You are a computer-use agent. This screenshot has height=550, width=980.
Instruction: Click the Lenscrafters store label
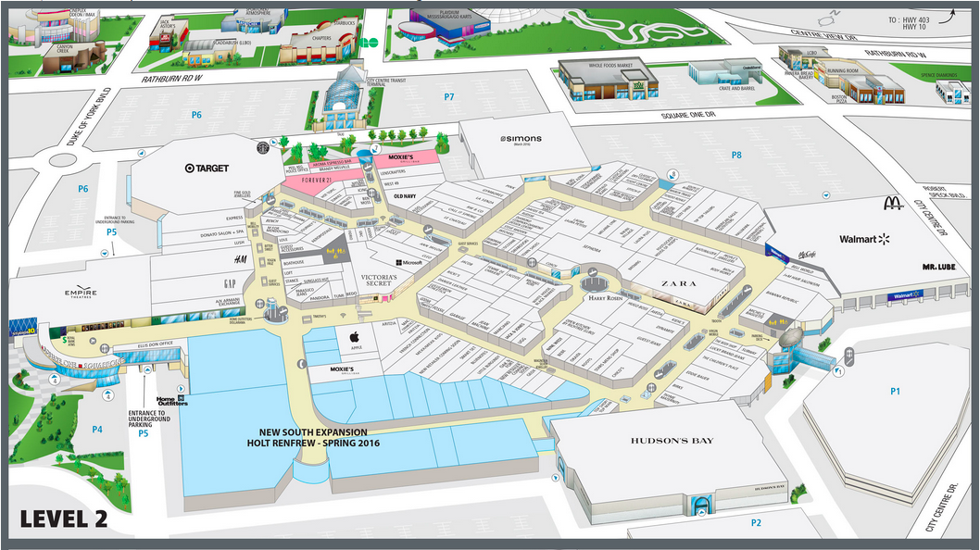coord(393,172)
